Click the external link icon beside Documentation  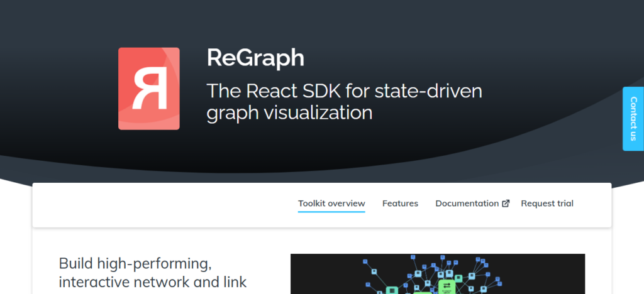click(506, 204)
